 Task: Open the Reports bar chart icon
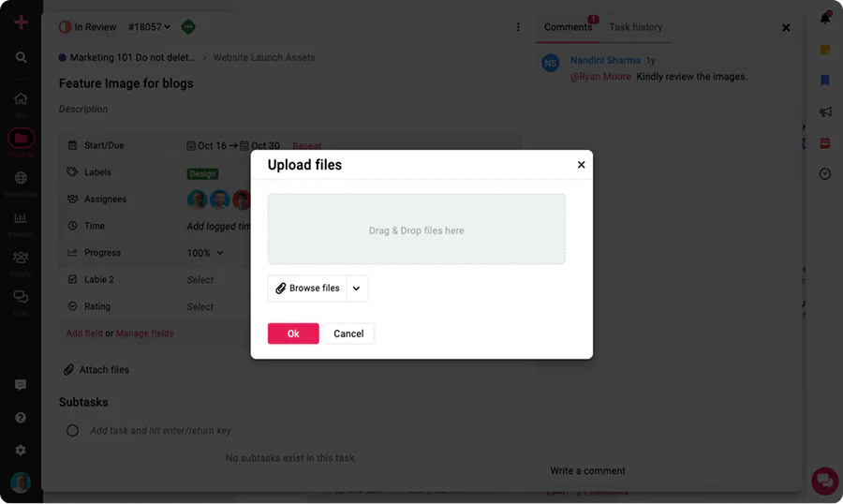21,218
